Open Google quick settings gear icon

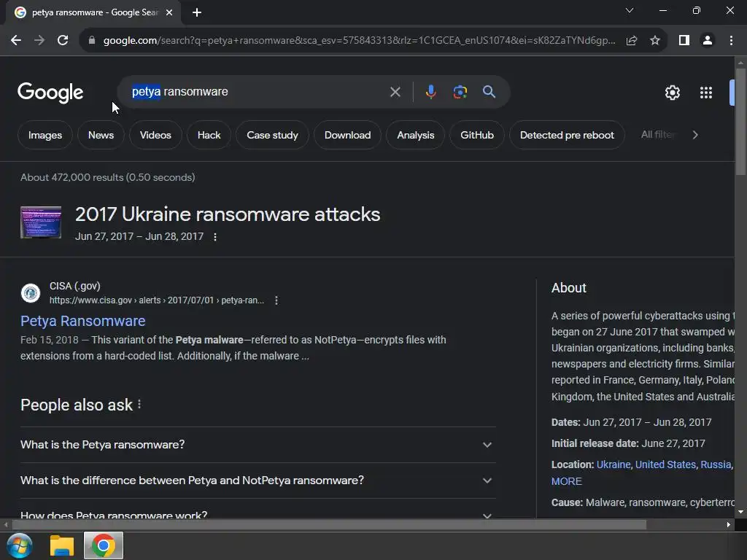(x=672, y=93)
